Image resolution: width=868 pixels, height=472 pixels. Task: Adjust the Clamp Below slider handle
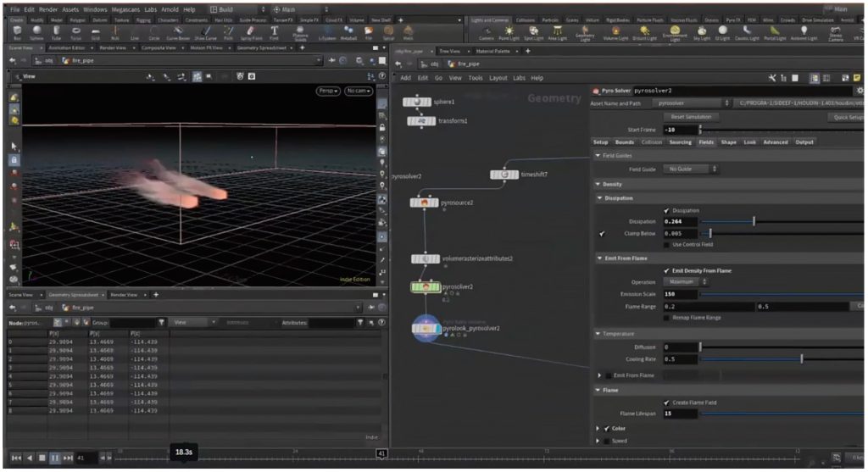click(710, 234)
